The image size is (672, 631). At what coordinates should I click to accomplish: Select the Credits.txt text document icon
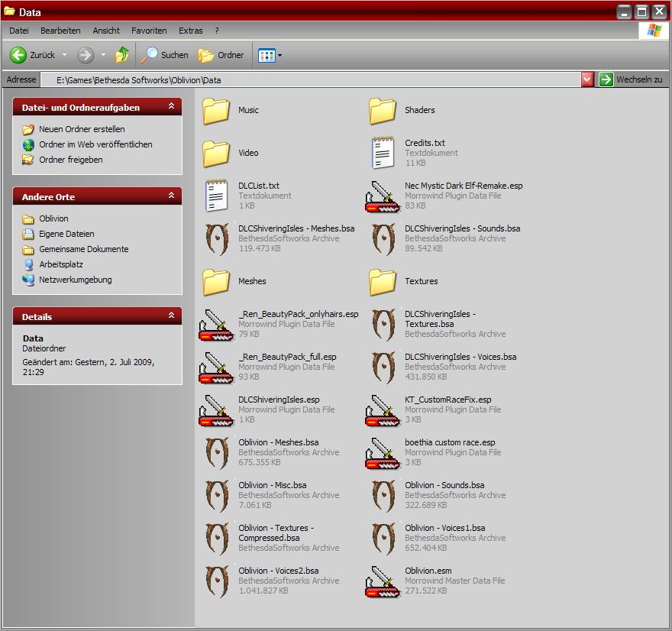pos(383,154)
